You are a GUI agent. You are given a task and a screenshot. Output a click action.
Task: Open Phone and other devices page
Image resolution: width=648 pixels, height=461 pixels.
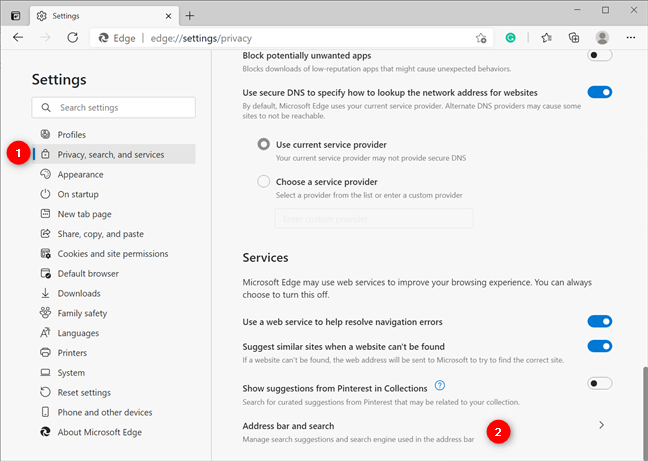coord(113,412)
